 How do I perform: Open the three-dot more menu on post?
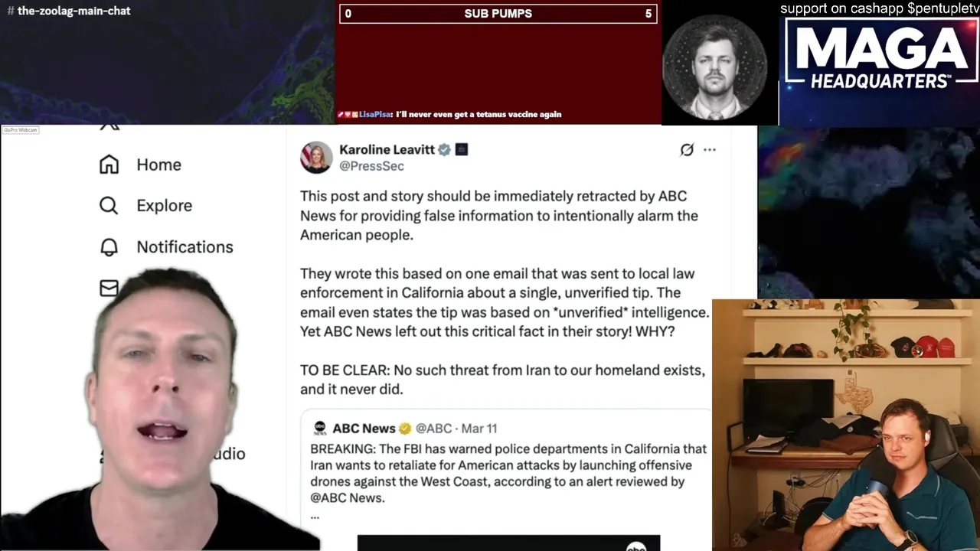[x=710, y=150]
